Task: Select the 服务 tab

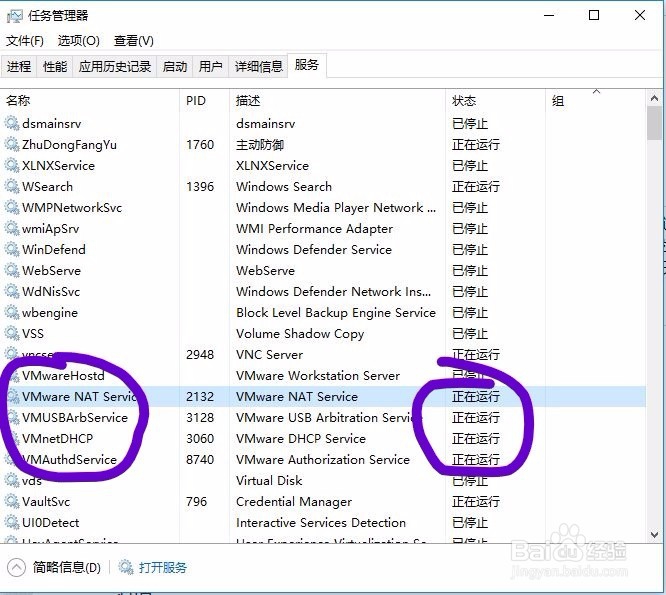Action: [307, 65]
